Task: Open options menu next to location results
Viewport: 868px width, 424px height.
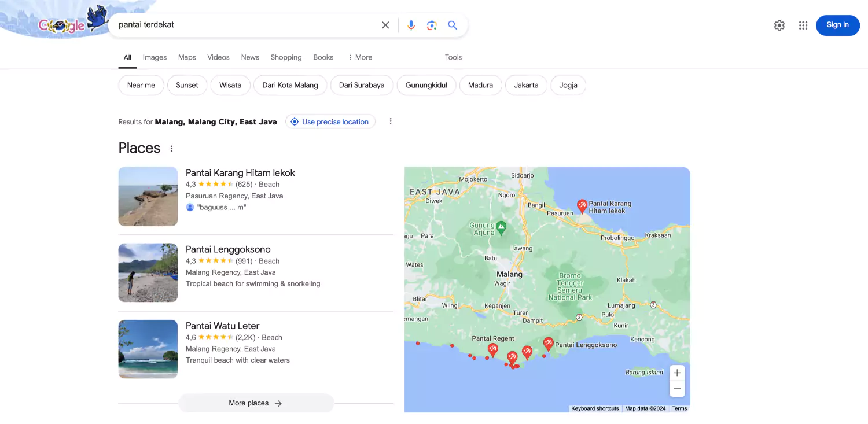Action: pyautogui.click(x=391, y=121)
